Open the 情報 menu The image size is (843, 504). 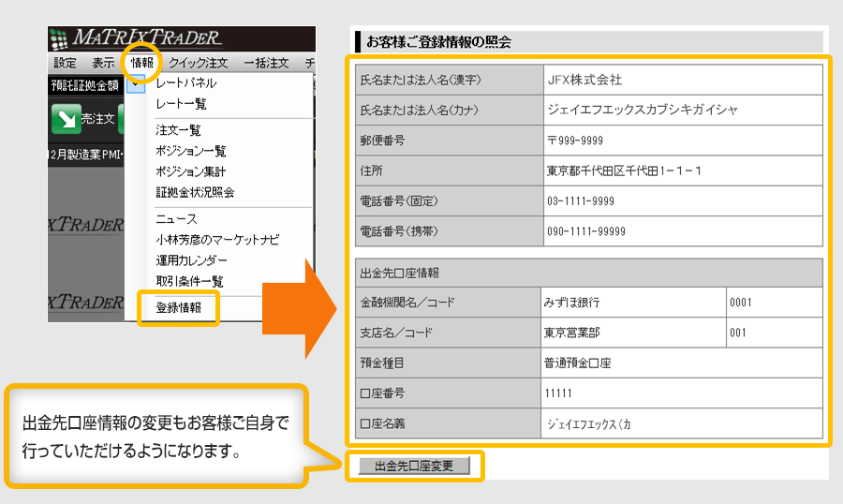[x=142, y=63]
